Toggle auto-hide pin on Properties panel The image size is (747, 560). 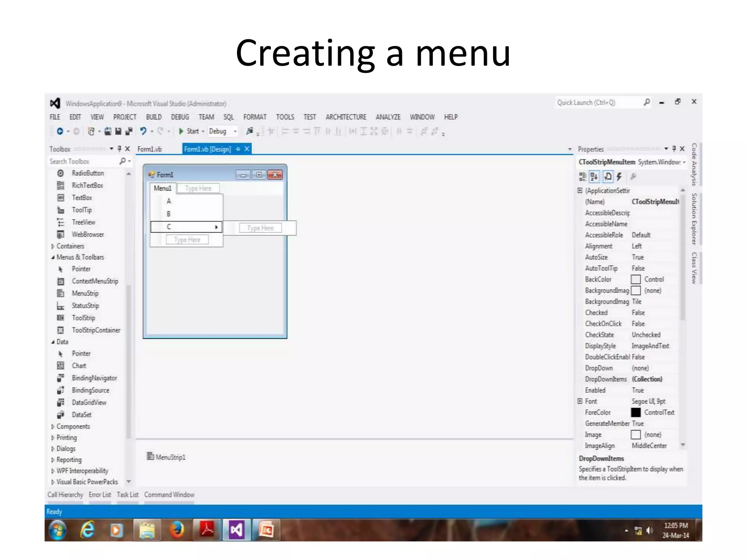(674, 149)
